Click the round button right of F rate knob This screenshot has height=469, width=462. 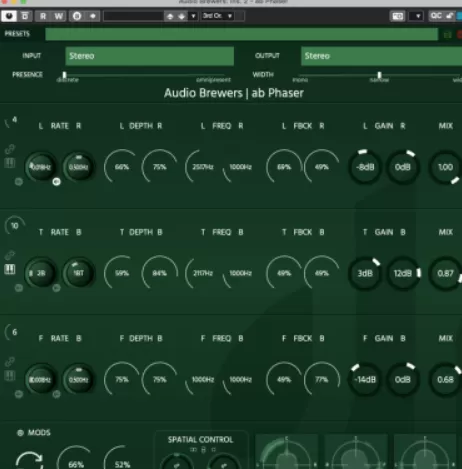pyautogui.click(x=56, y=394)
